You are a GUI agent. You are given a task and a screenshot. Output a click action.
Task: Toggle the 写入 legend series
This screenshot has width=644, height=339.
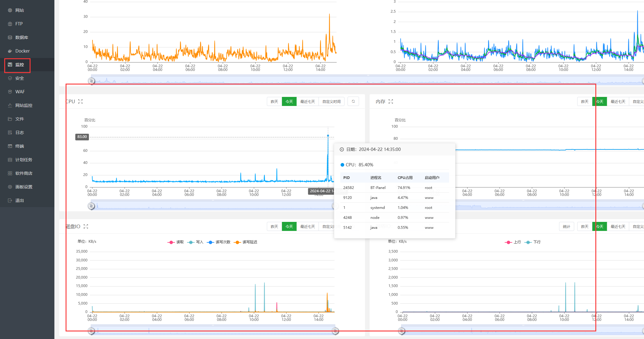(195, 242)
